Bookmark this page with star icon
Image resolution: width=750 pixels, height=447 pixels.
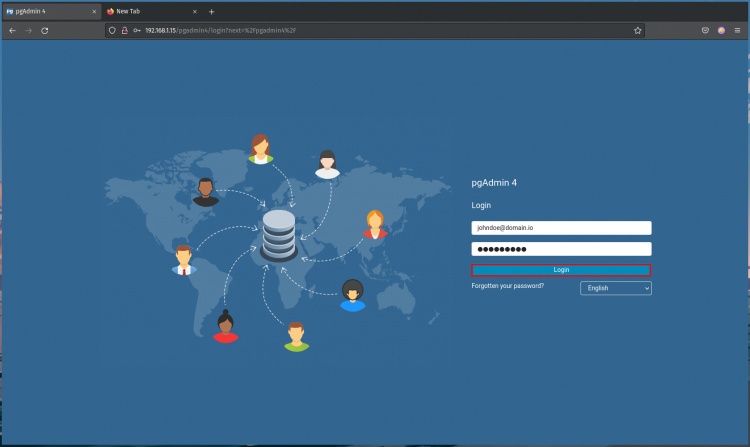pos(637,31)
